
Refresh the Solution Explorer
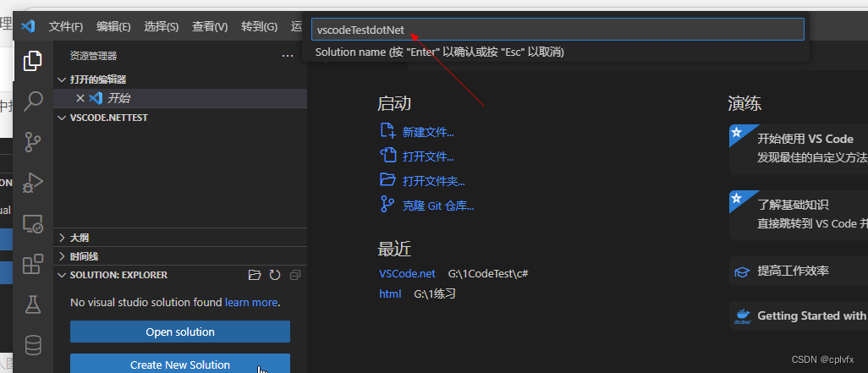coord(275,275)
